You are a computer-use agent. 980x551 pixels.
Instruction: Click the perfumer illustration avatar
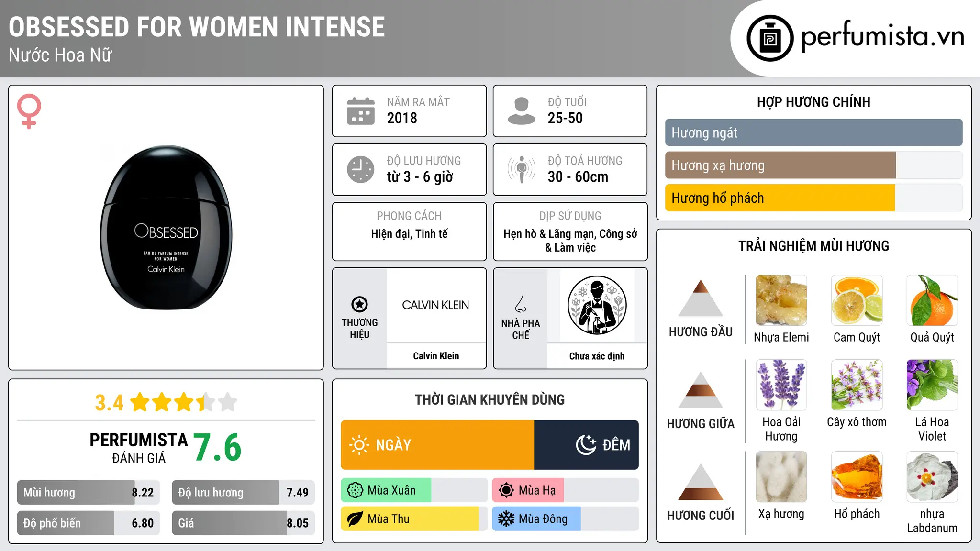click(597, 305)
